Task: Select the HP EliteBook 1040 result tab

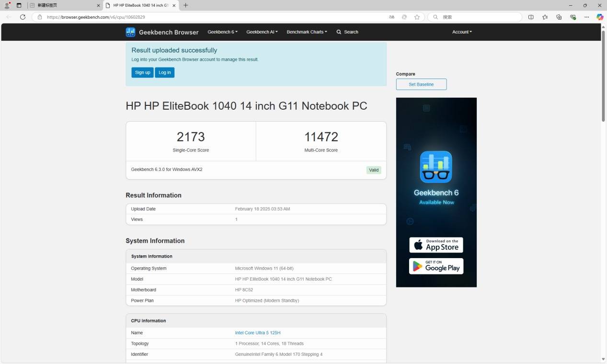Action: click(x=141, y=5)
